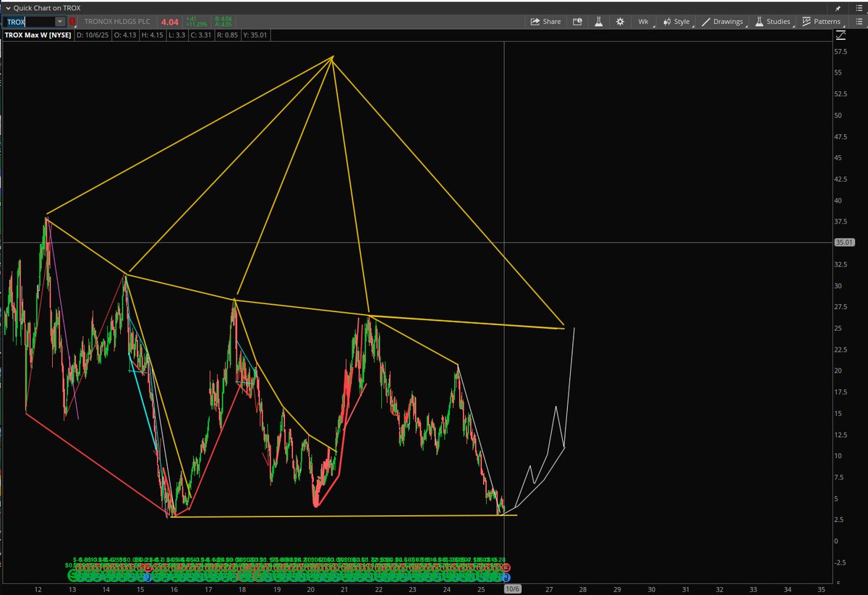Open the Drawings tools menu
Image resolution: width=868 pixels, height=595 pixels.
[x=723, y=22]
